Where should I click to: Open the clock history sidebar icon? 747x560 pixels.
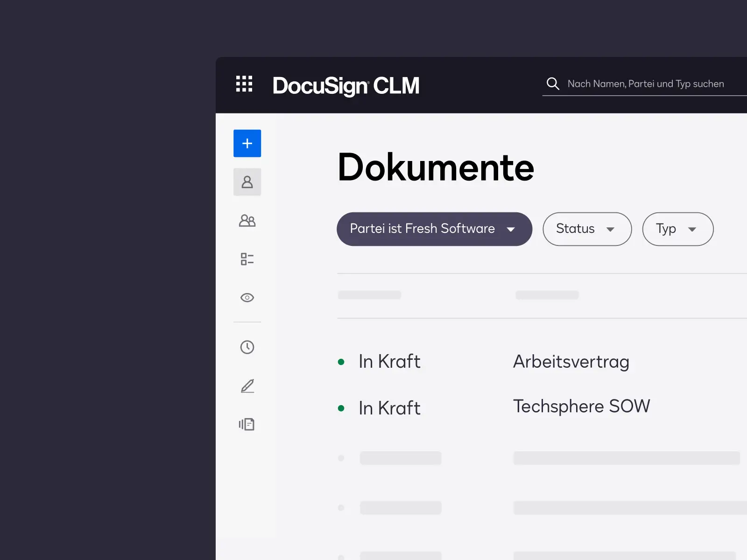click(247, 347)
